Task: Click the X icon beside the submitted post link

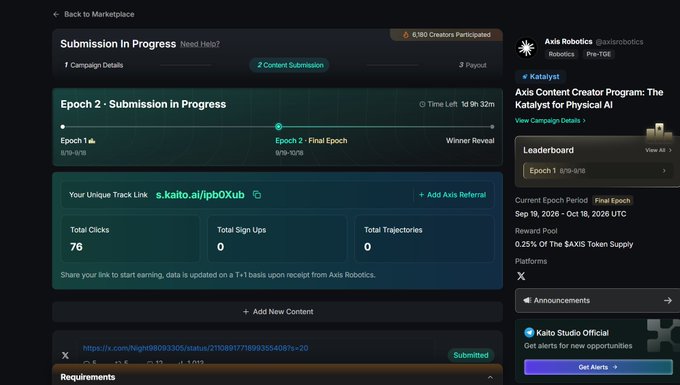Action: [x=65, y=355]
